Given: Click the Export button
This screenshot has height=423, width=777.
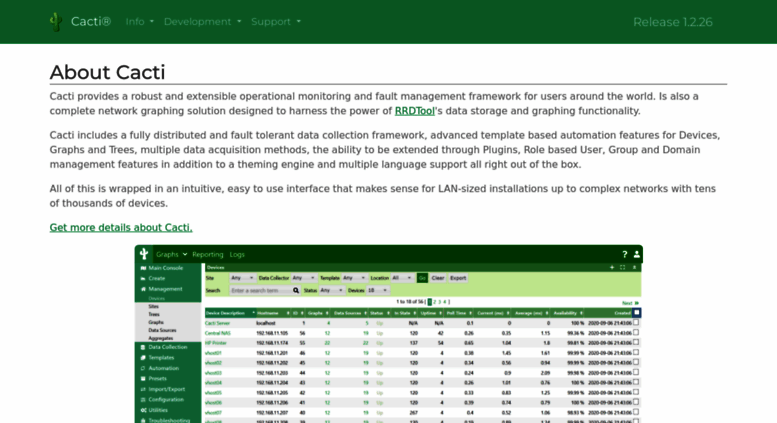Looking at the screenshot, I should point(458,278).
